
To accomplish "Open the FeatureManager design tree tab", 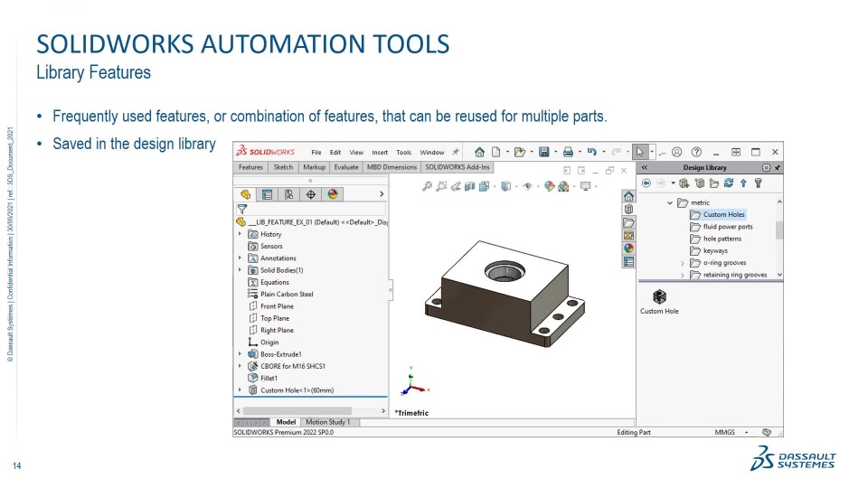I will coord(245,194).
